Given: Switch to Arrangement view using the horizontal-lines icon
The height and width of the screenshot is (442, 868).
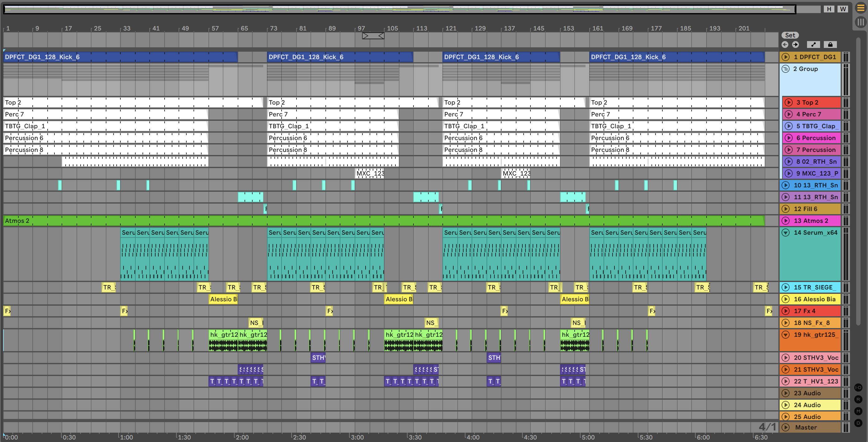Looking at the screenshot, I should click(861, 8).
